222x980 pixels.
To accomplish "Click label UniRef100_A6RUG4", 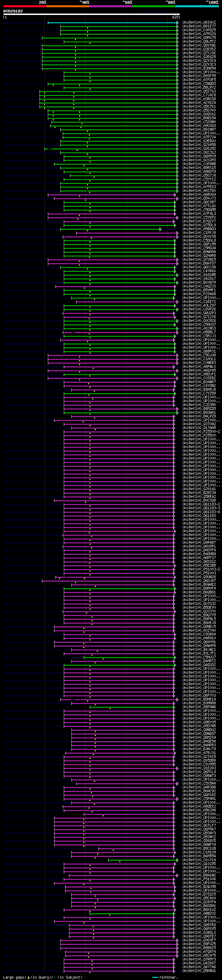I will (x=199, y=194).
